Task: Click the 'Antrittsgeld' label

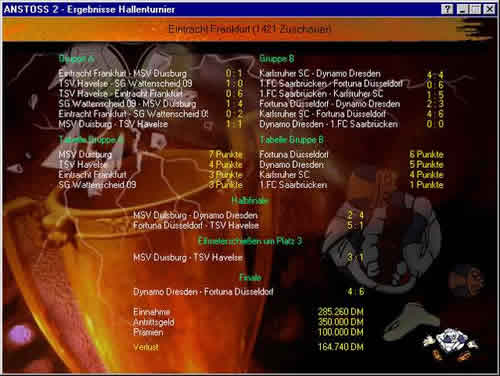Action: tap(153, 322)
